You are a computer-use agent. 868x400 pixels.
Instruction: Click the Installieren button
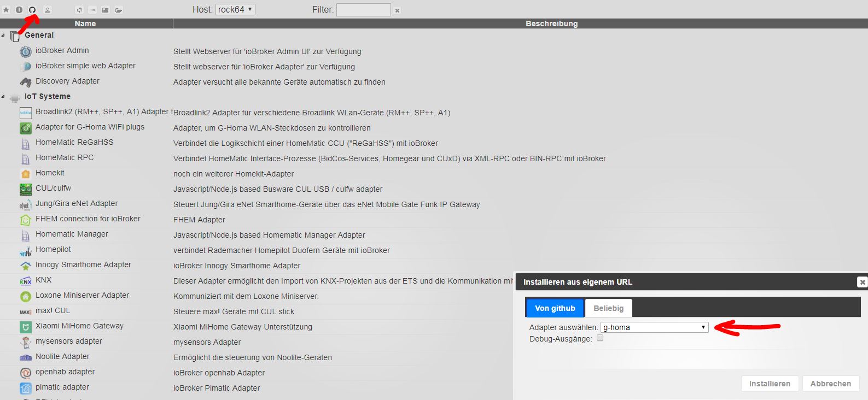coord(770,384)
